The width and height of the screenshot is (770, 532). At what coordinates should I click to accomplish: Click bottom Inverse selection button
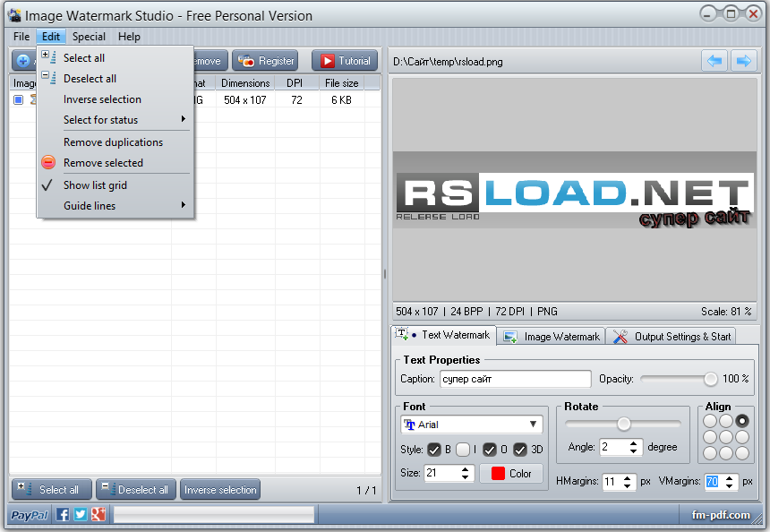(x=220, y=489)
